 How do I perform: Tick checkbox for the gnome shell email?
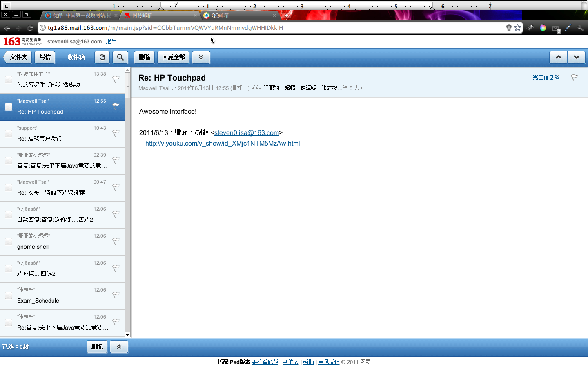tap(9, 242)
